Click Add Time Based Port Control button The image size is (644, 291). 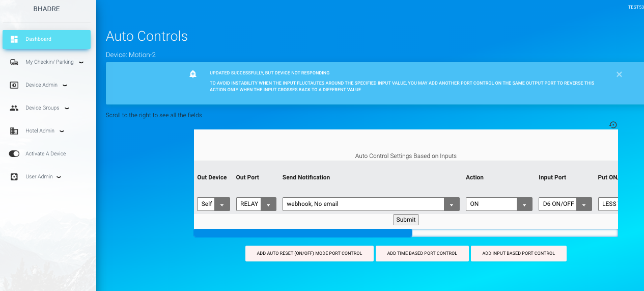pos(422,253)
